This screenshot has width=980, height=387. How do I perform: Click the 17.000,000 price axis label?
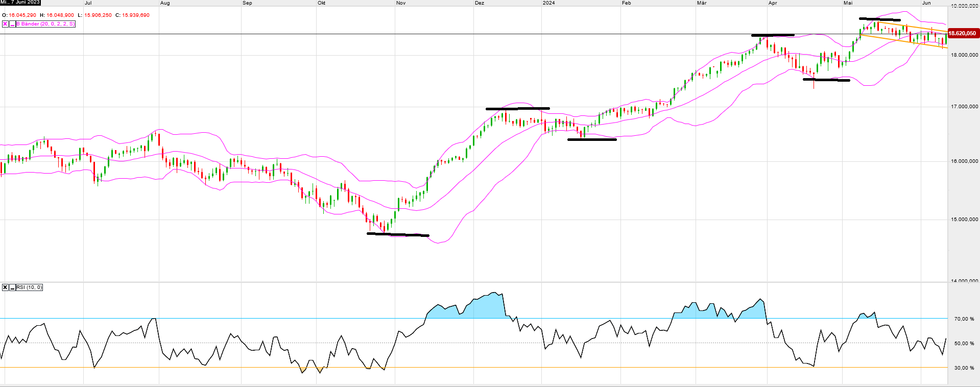[964, 107]
